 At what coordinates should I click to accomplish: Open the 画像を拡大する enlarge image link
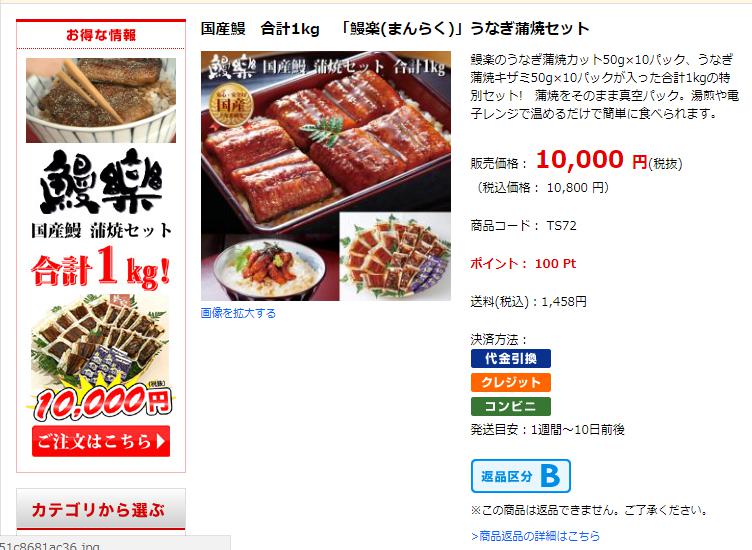(x=238, y=313)
